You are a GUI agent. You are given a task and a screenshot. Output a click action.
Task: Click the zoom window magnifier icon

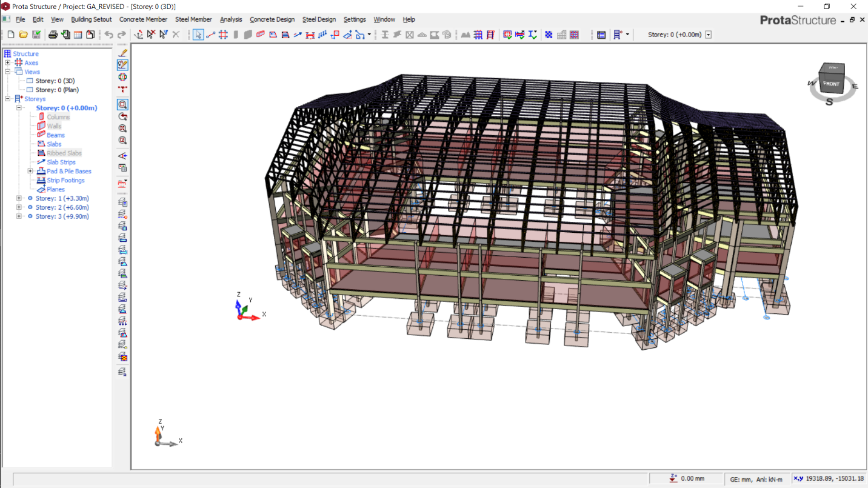pos(122,104)
